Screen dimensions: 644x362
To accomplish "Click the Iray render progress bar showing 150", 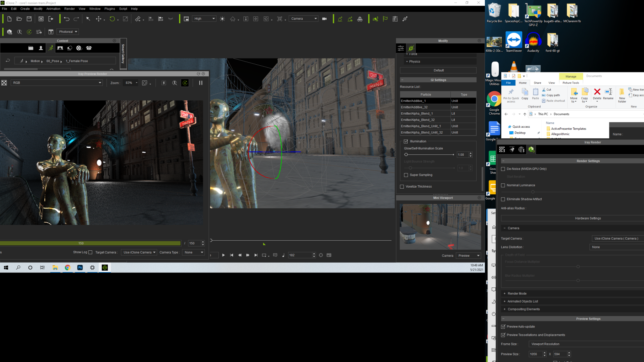I will [x=90, y=243].
